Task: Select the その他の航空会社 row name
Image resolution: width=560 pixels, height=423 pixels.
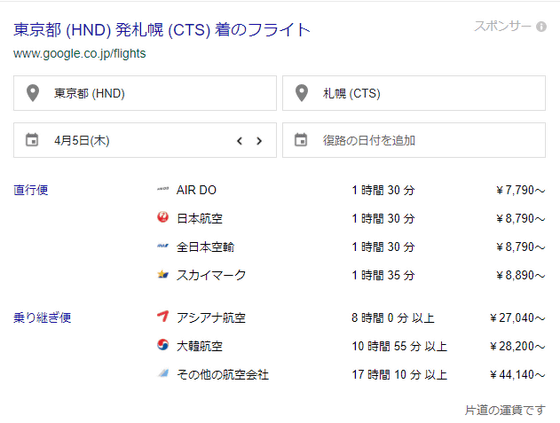Action: click(x=222, y=375)
